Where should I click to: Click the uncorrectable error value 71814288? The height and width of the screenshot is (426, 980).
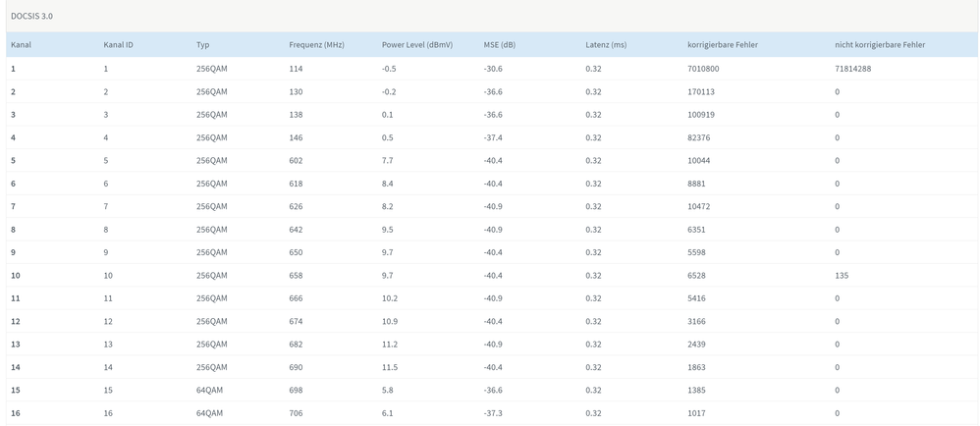(852, 69)
